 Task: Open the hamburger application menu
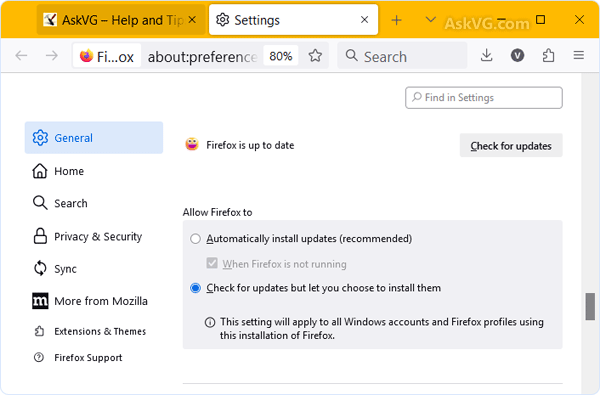point(579,55)
